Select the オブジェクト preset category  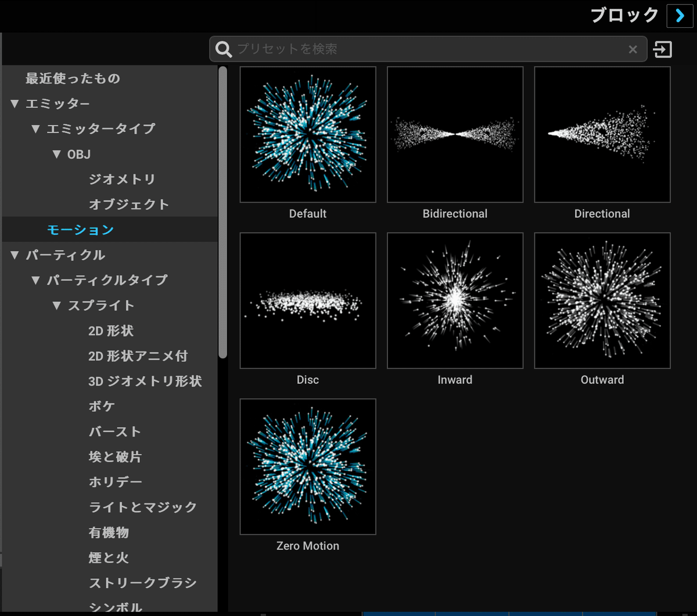[x=128, y=204]
